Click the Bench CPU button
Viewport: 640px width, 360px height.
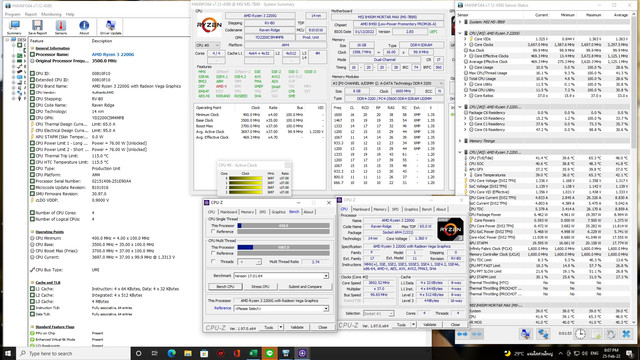[225, 287]
